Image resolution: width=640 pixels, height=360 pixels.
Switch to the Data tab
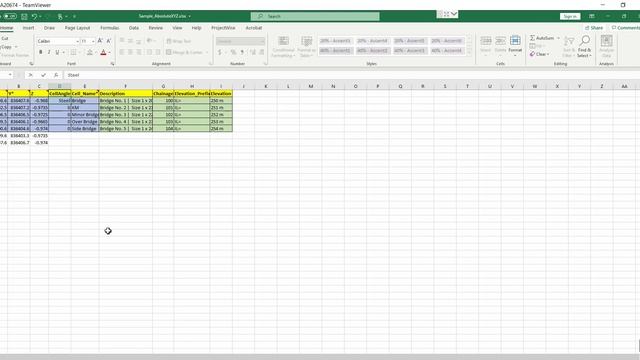(x=134, y=28)
